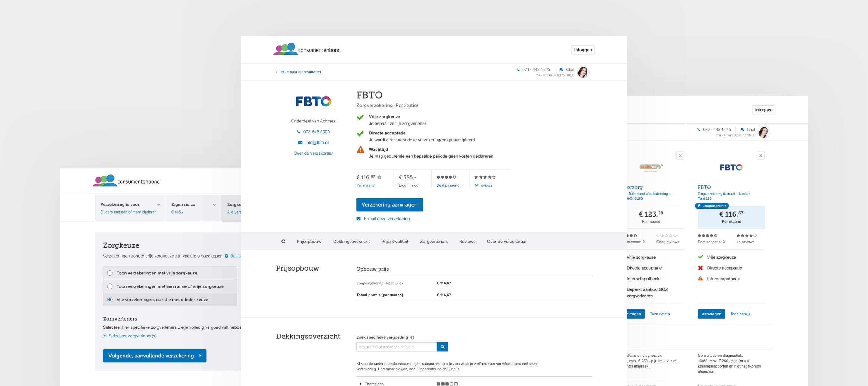
Task: Click Toon details under the FBTO card
Action: coord(740,314)
